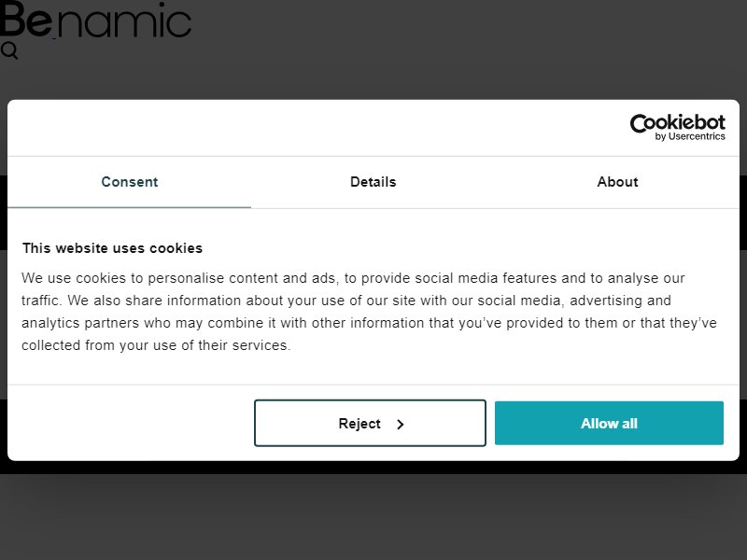Click the black band beneath the cookie dialog
Screen dimensions: 747x560
click(373, 468)
